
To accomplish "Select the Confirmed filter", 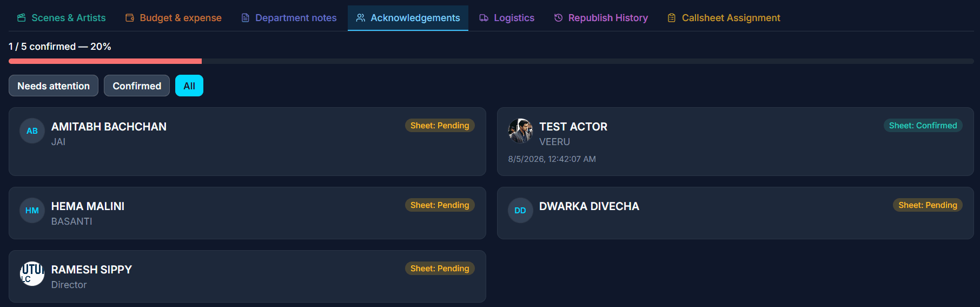I will click(137, 86).
